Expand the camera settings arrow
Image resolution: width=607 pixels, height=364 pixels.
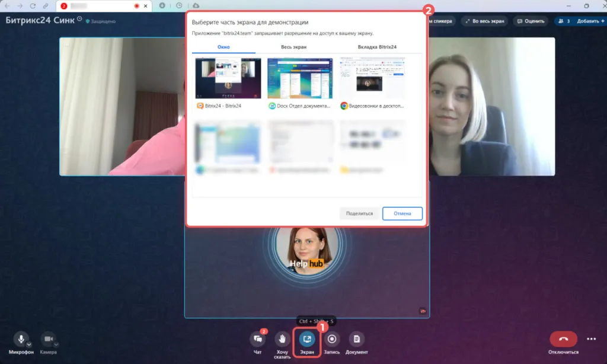point(56,344)
